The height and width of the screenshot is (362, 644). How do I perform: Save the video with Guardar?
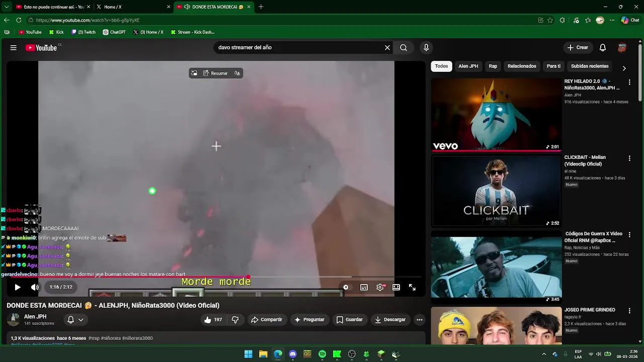(x=349, y=320)
